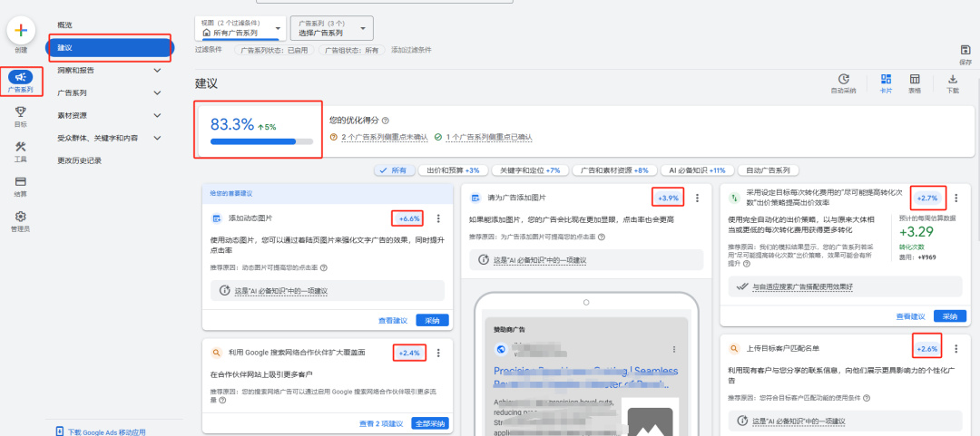Expand the 洞察和报告 menu section
This screenshot has width=980, height=436.
pos(110,71)
